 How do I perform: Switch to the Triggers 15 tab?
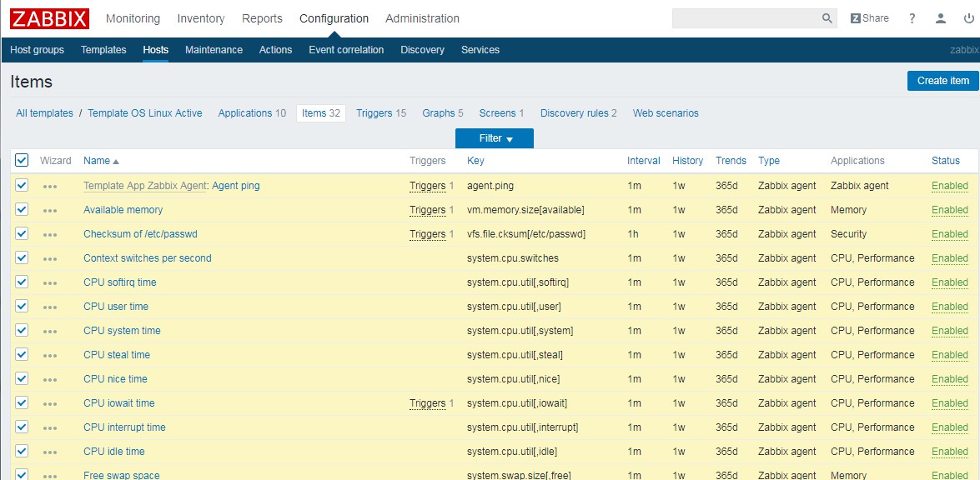(380, 113)
